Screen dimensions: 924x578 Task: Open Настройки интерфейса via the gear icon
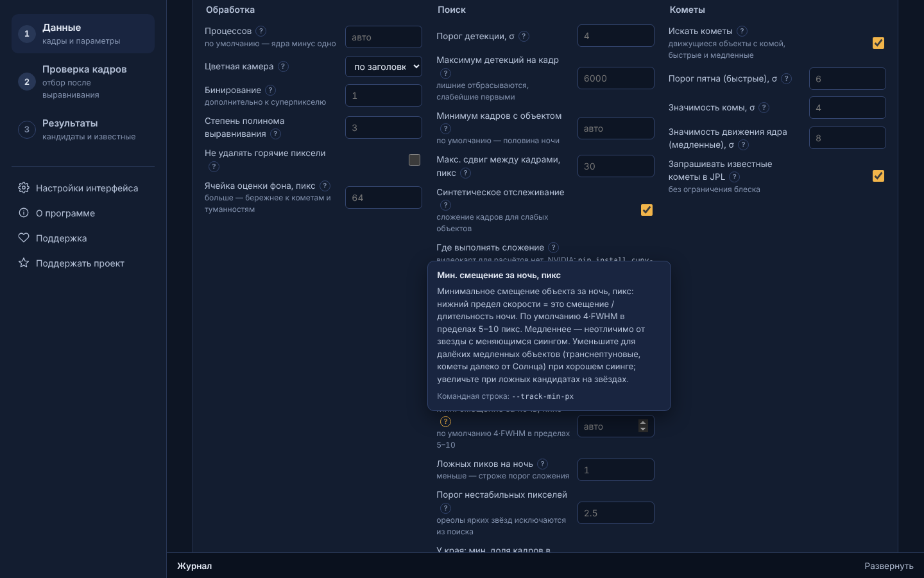[x=24, y=188]
